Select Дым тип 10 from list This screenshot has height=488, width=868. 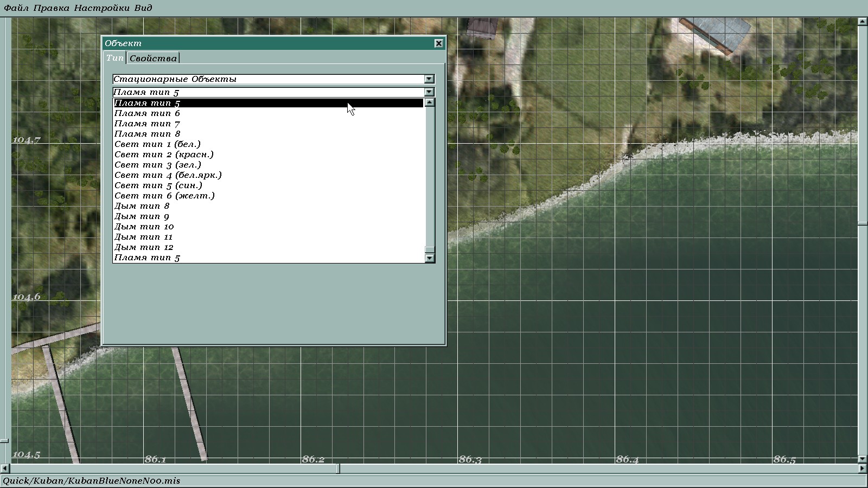click(144, 227)
